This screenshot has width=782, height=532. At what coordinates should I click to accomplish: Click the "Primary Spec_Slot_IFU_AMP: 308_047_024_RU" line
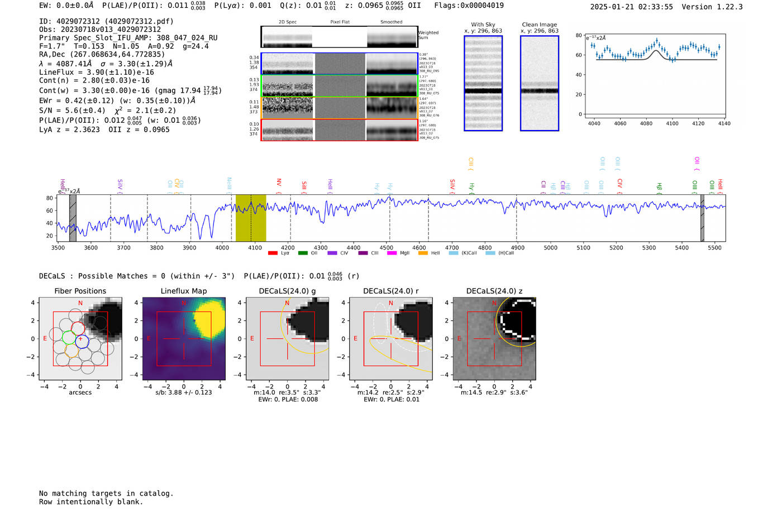coord(128,38)
